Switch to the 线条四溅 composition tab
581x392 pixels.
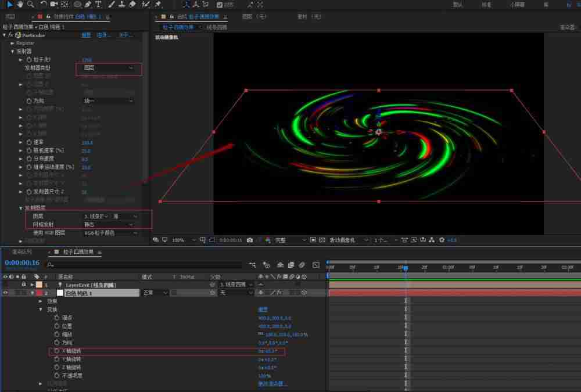click(x=217, y=27)
